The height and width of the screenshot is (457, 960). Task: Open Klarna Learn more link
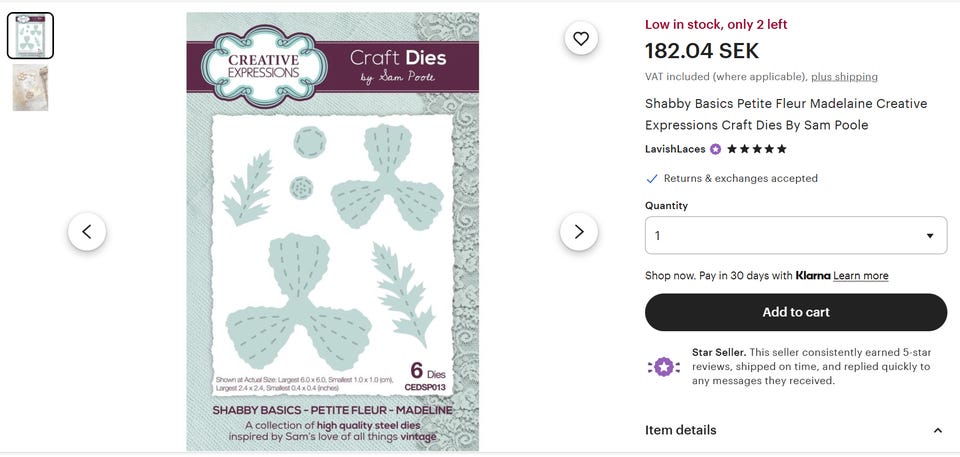point(861,276)
